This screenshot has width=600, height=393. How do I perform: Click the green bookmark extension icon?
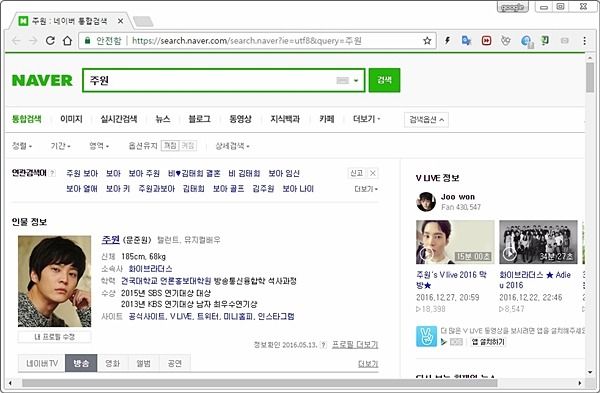coord(545,40)
